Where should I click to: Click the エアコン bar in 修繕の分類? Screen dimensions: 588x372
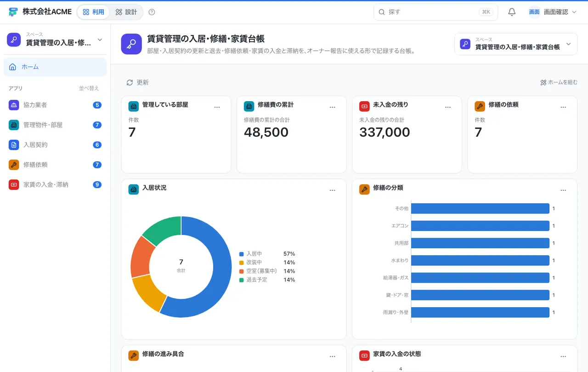(481, 226)
